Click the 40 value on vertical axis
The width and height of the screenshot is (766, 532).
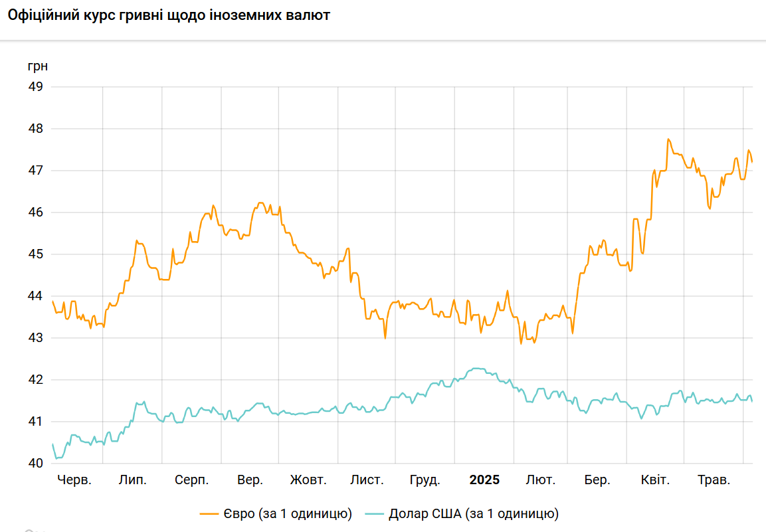[36, 464]
